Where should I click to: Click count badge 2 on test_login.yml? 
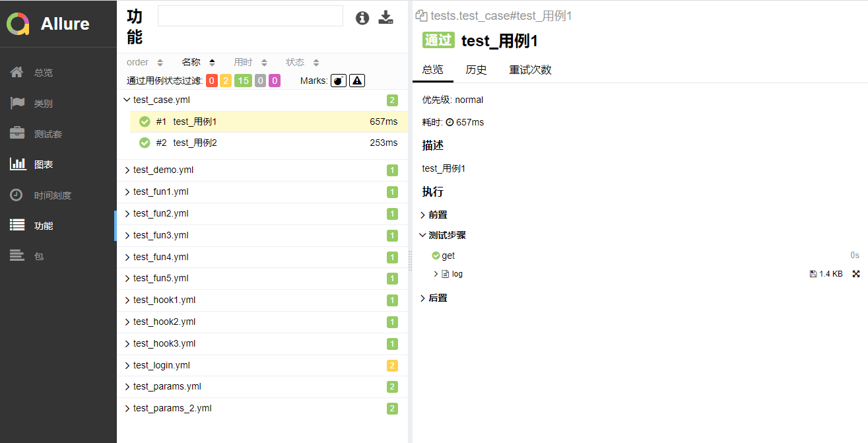(x=392, y=366)
